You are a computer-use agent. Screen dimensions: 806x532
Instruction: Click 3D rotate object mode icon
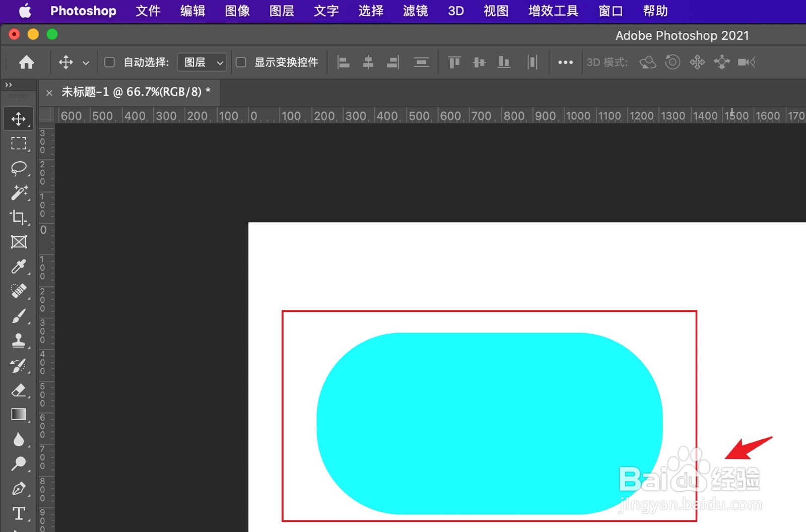point(648,62)
